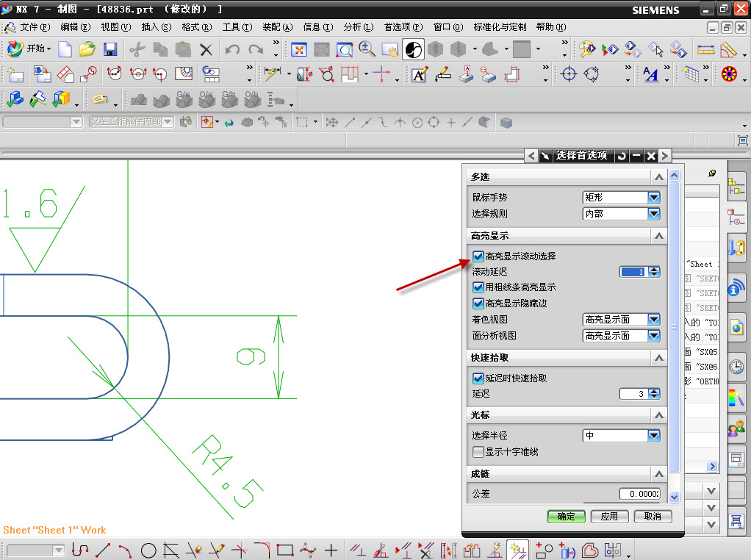Click the Zoom window magnifier icon
The image size is (751, 560).
(x=345, y=49)
